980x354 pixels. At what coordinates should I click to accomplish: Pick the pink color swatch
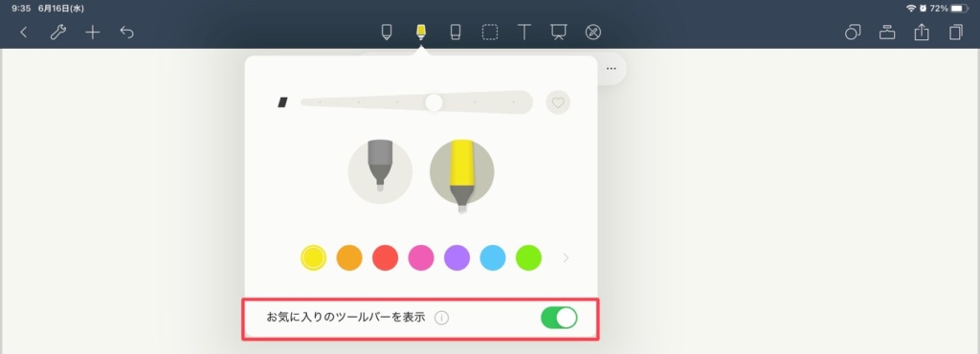421,258
